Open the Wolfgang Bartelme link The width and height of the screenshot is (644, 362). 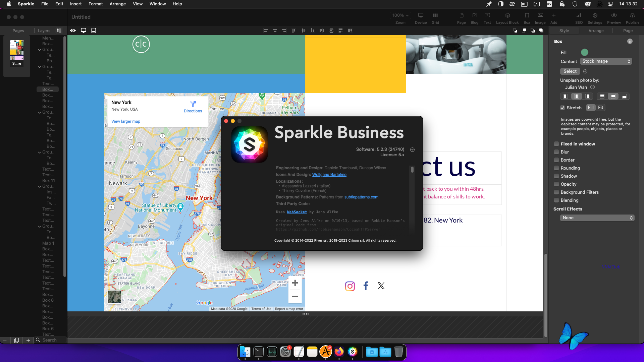click(329, 175)
